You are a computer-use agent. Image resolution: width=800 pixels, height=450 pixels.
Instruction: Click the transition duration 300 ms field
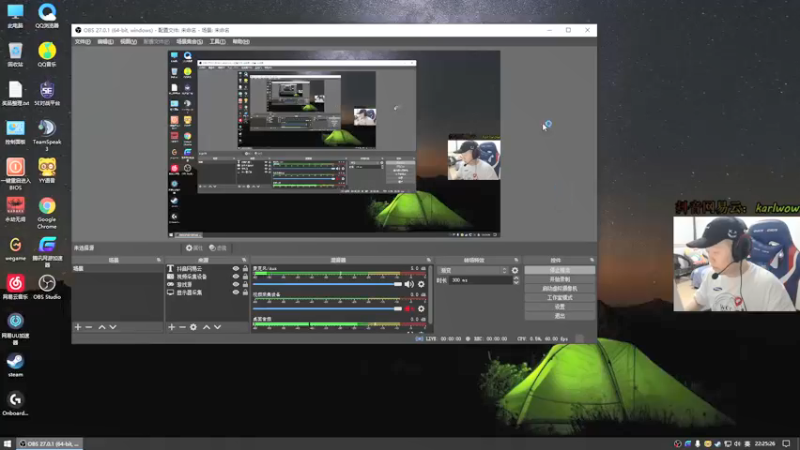(480, 280)
